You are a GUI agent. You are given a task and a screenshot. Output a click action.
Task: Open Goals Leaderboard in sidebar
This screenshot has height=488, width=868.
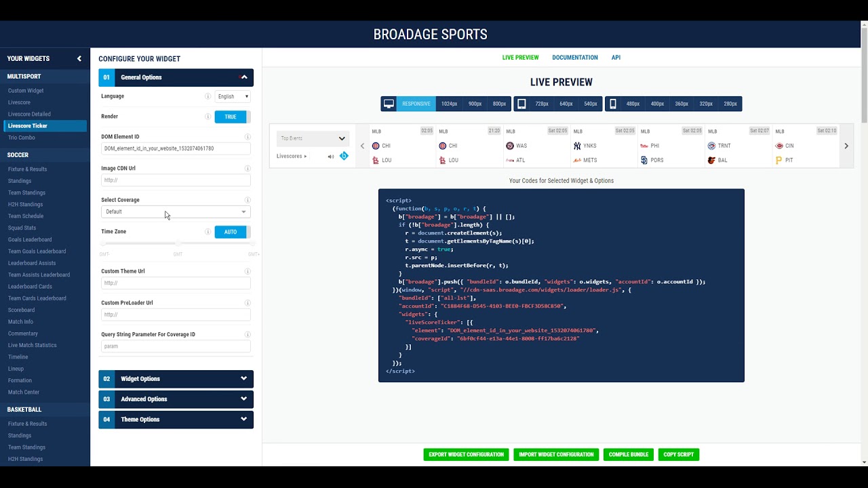pos(30,240)
